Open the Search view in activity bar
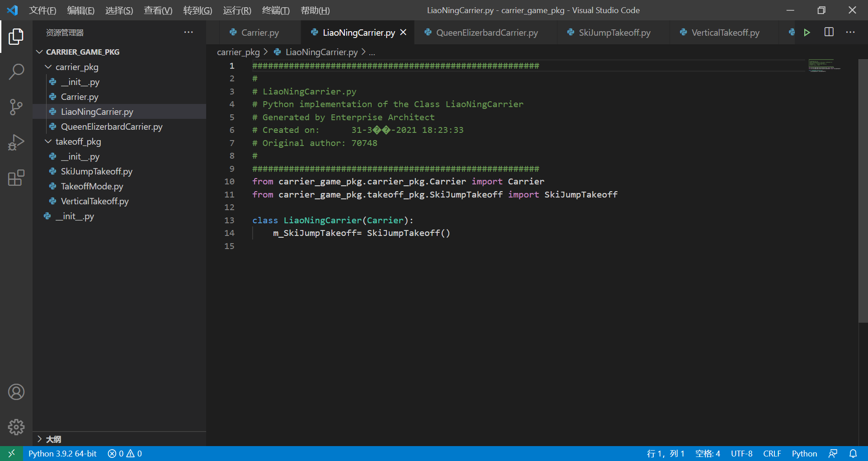 16,72
